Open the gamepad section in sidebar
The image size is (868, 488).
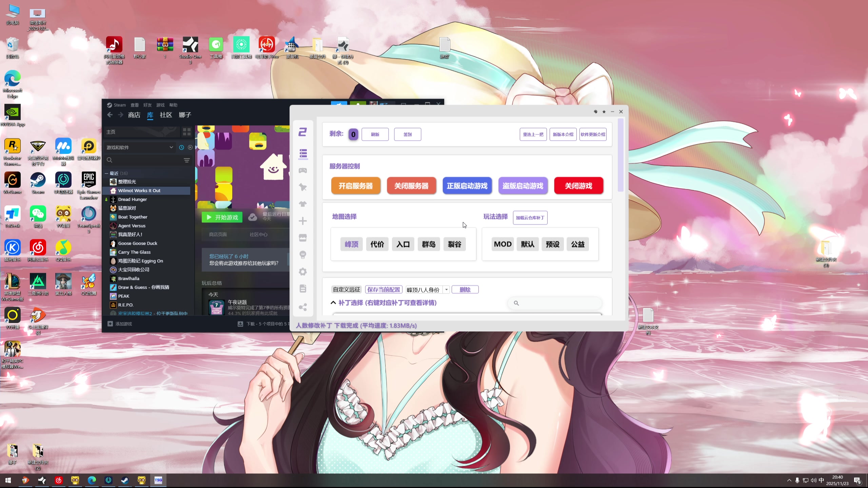coord(303,170)
